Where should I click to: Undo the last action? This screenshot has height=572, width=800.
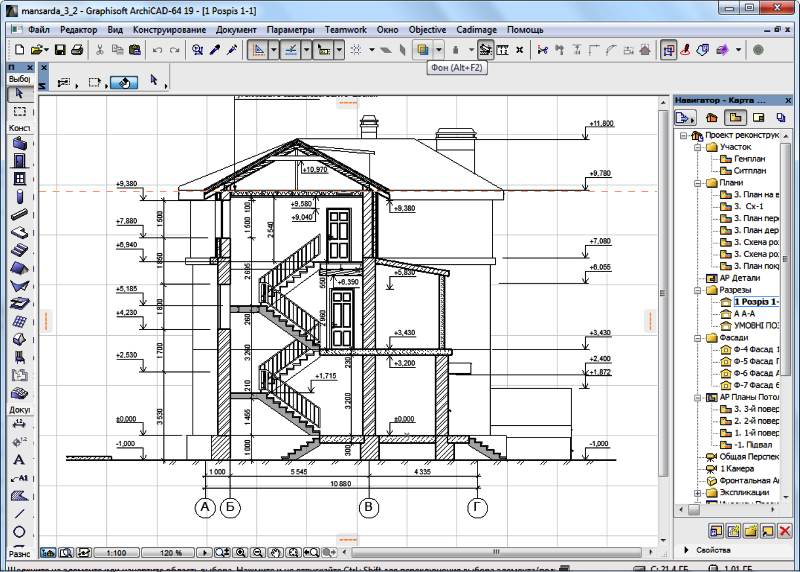pos(158,50)
